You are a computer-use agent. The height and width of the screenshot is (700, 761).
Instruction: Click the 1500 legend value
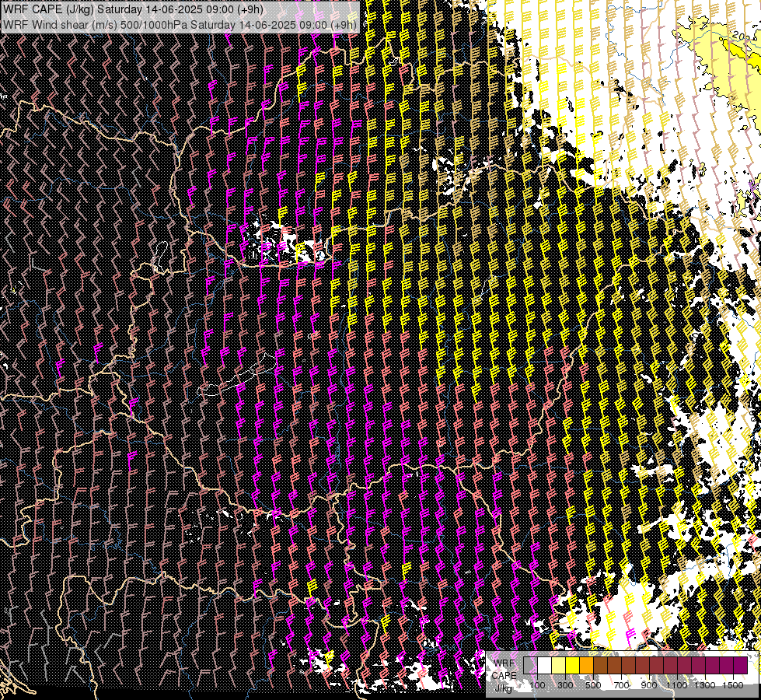[x=733, y=685]
